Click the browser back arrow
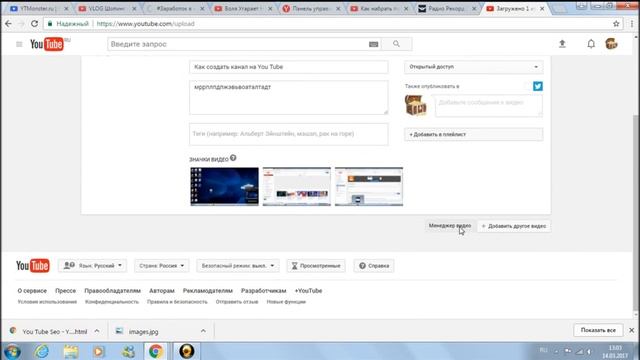The image size is (640, 360). (x=9, y=24)
